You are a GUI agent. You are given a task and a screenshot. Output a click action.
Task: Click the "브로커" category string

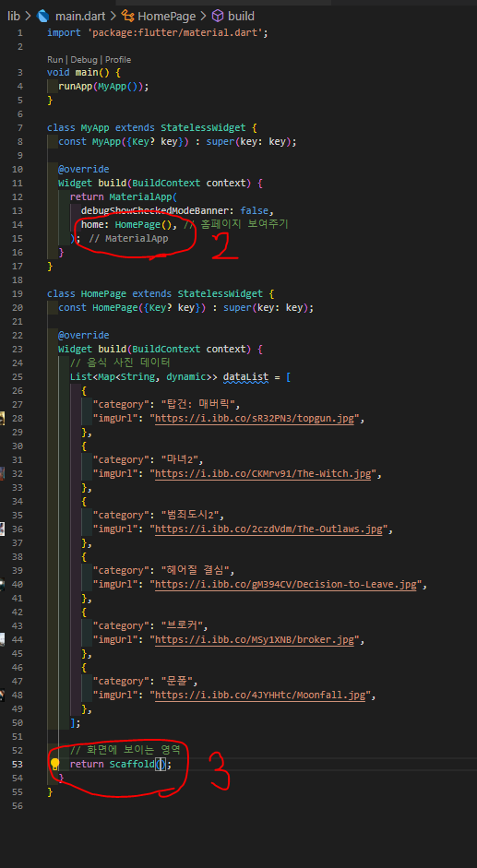[x=185, y=625]
